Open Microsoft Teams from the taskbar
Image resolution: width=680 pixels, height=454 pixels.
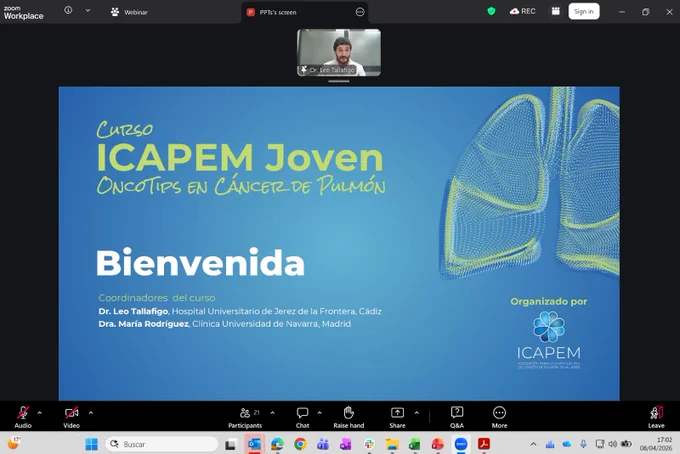(x=323, y=444)
